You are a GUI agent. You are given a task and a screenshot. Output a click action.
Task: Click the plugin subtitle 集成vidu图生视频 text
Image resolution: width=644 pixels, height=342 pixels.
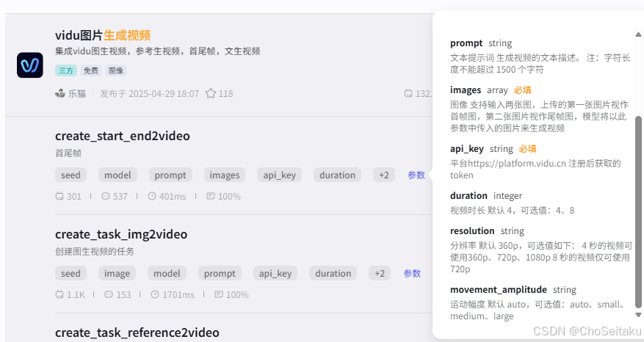coord(158,51)
